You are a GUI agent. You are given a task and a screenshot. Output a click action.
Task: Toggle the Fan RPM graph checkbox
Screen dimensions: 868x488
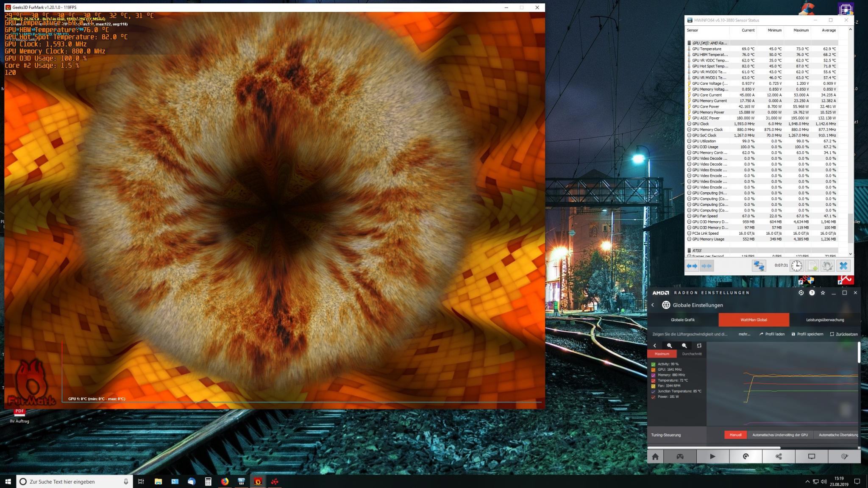click(x=653, y=386)
